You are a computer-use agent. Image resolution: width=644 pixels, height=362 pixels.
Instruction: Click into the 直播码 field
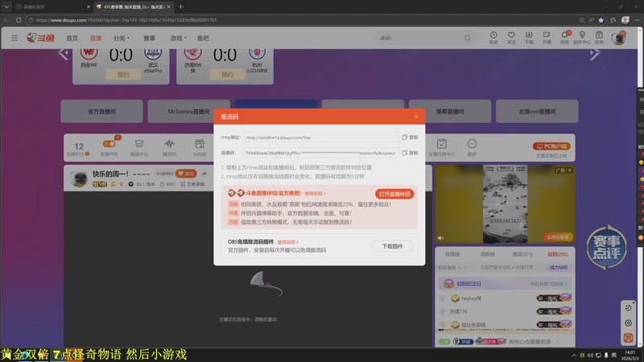click(x=320, y=153)
